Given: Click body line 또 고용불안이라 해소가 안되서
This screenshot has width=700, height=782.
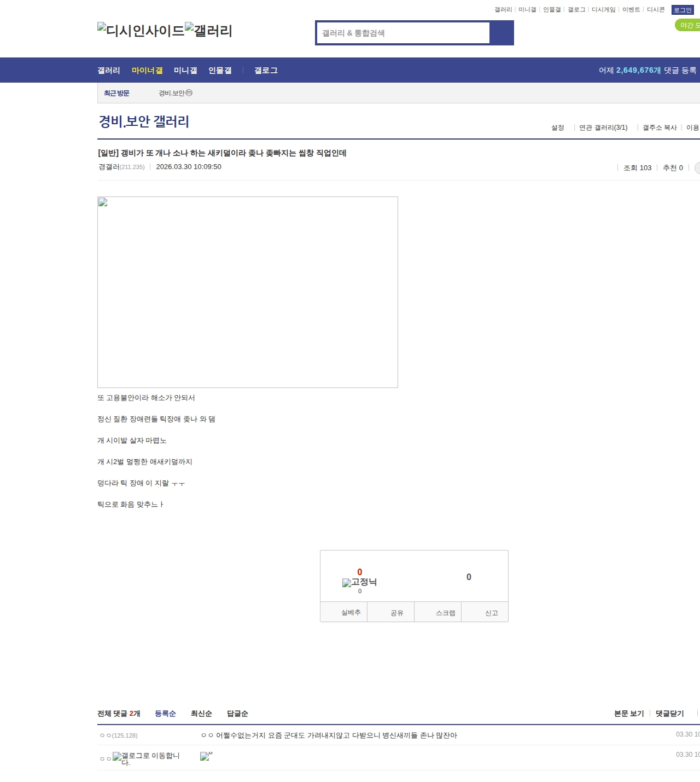Looking at the screenshot, I should [146, 398].
